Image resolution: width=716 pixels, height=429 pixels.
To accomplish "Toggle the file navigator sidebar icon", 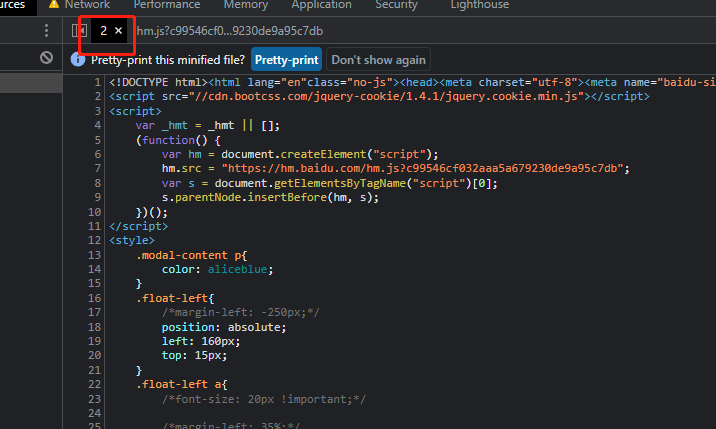I will [79, 31].
